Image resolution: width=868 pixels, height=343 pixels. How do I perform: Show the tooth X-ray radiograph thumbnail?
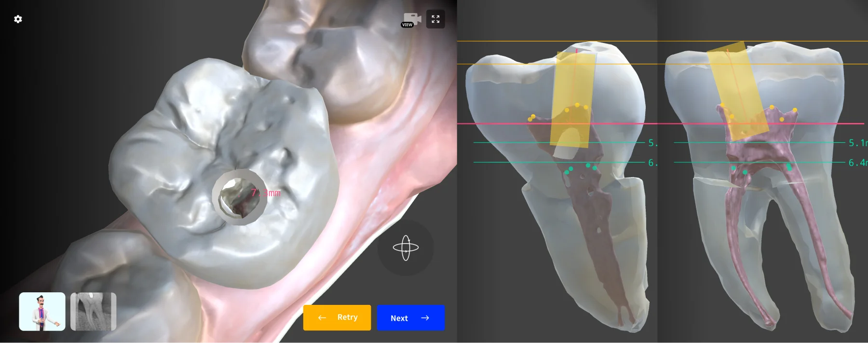pyautogui.click(x=94, y=312)
